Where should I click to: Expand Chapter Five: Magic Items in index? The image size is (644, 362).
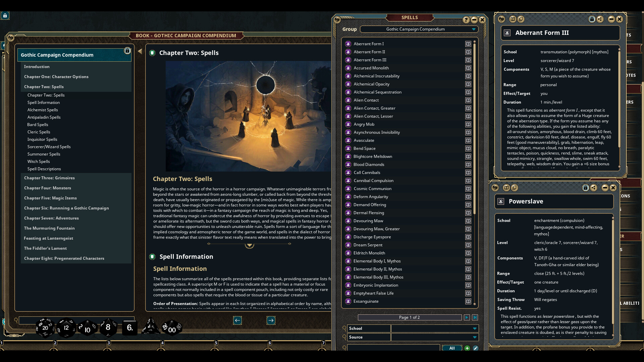76,198
